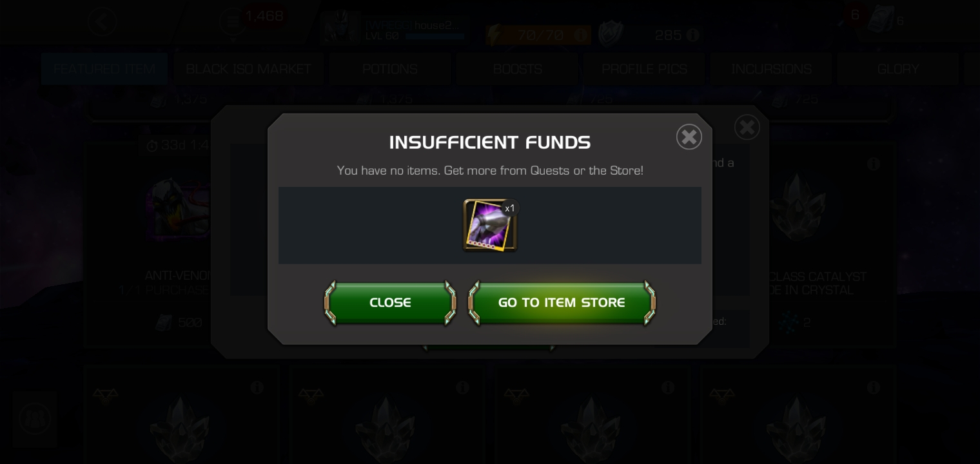This screenshot has width=980, height=464.
Task: Open the Featured Item tab
Action: click(x=104, y=69)
